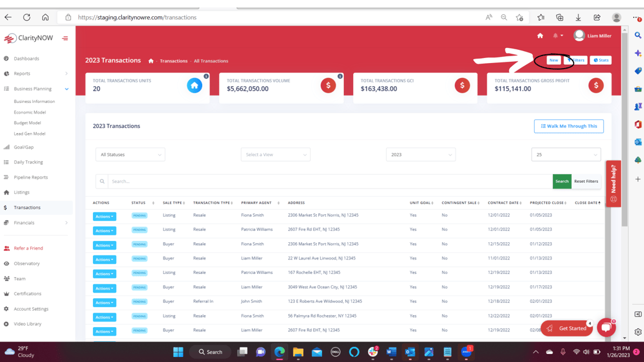
Task: Open the Microsoft Edge icon in the taskbar
Action: click(x=280, y=352)
